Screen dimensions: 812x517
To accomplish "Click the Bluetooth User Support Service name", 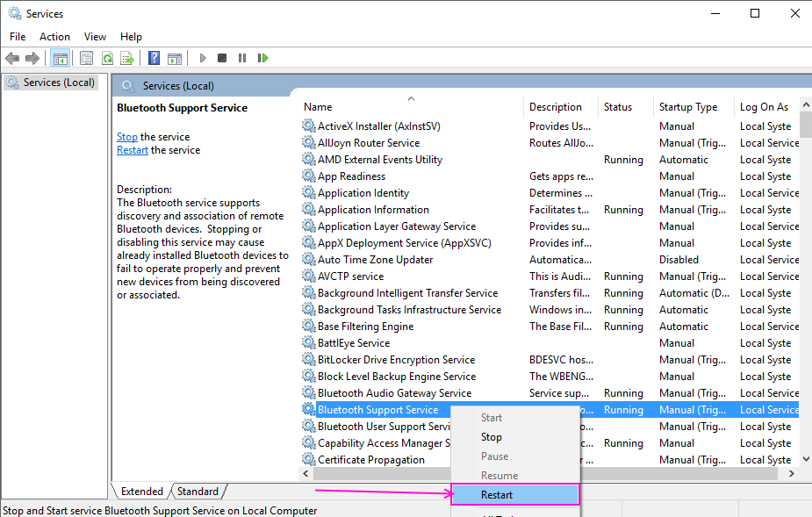I will click(384, 427).
